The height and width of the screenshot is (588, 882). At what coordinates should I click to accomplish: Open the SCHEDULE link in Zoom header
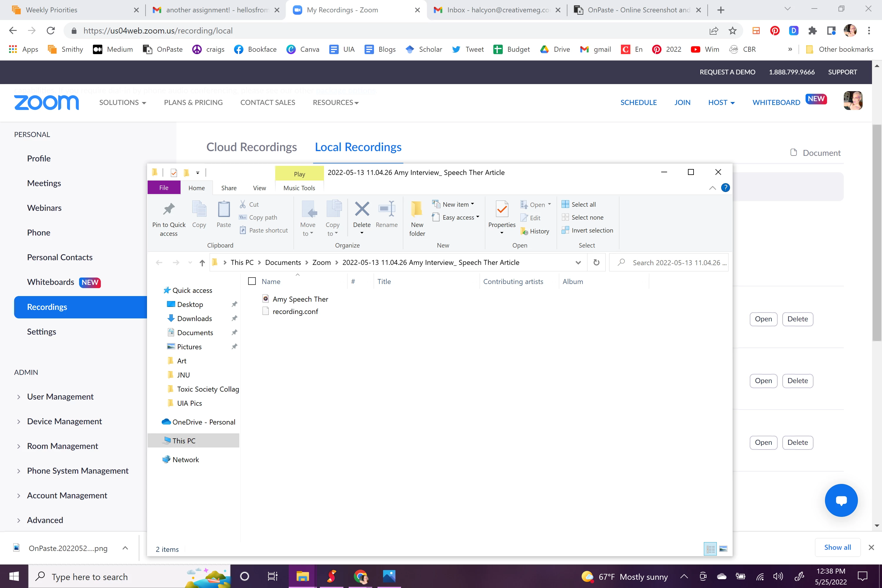(x=638, y=102)
